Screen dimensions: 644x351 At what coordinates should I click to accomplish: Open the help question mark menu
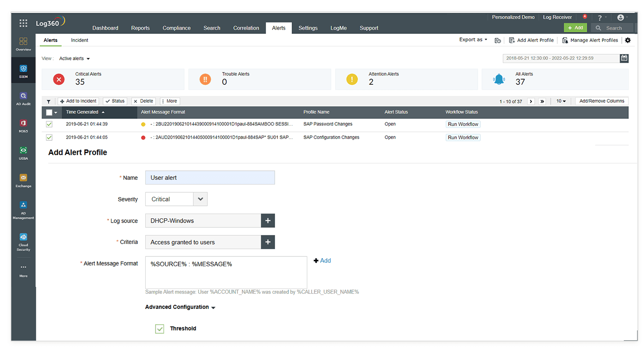click(600, 18)
